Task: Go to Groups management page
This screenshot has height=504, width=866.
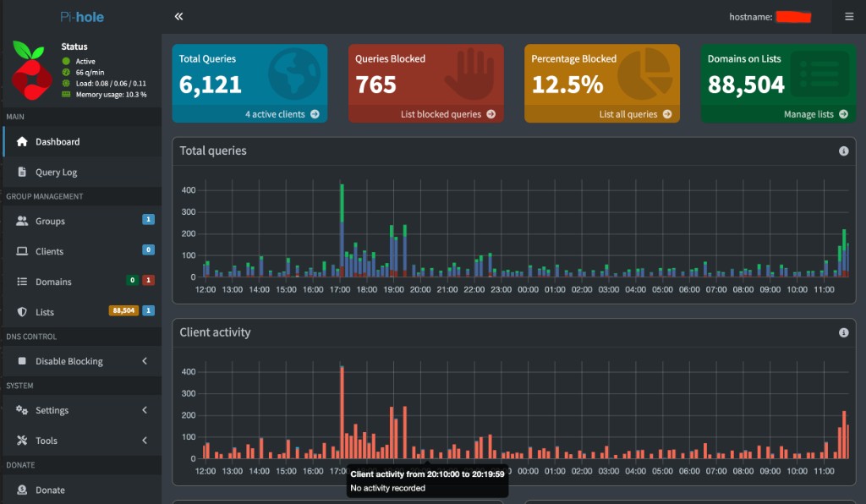Action: tap(82, 221)
